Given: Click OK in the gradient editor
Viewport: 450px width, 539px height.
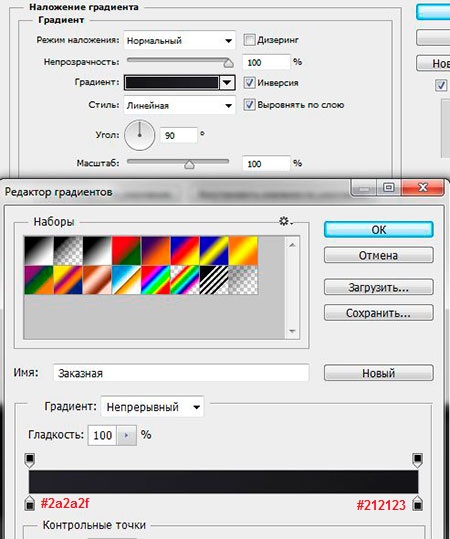Looking at the screenshot, I should point(378,229).
